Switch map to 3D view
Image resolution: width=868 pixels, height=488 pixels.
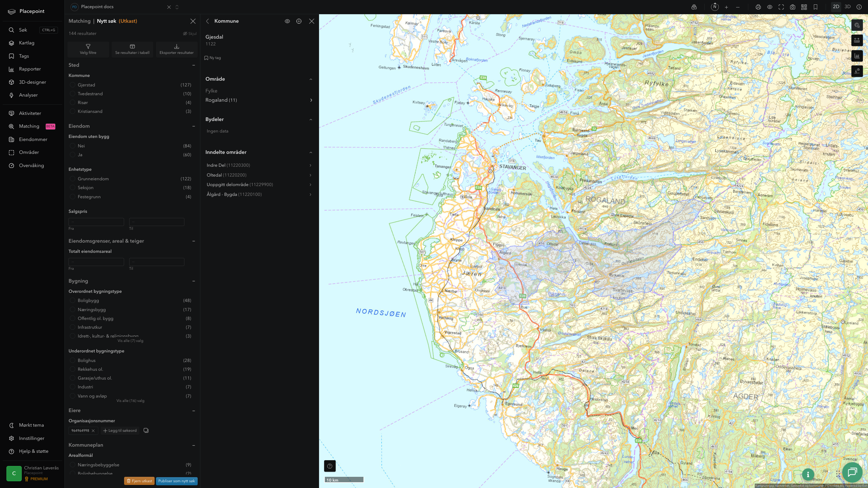[x=848, y=7]
